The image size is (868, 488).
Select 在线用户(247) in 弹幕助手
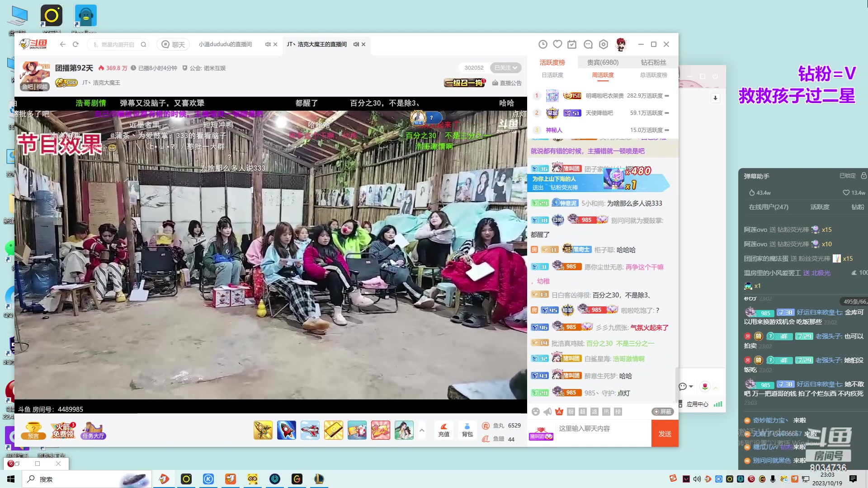click(769, 207)
